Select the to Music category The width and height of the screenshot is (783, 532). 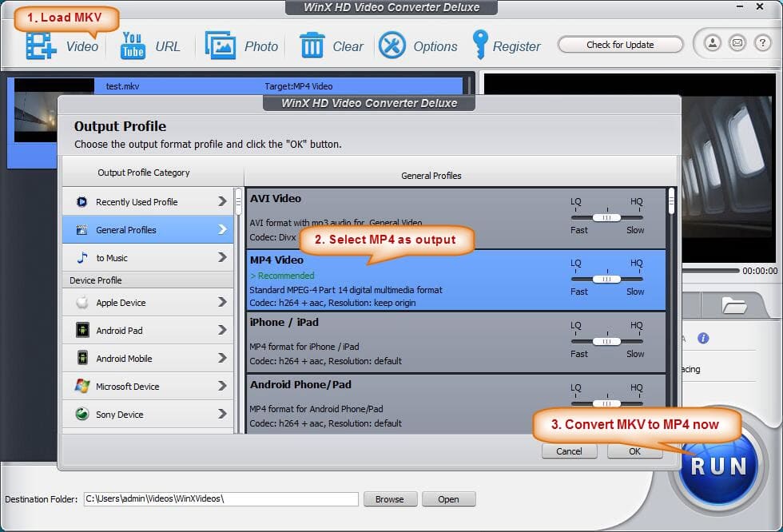coord(148,257)
